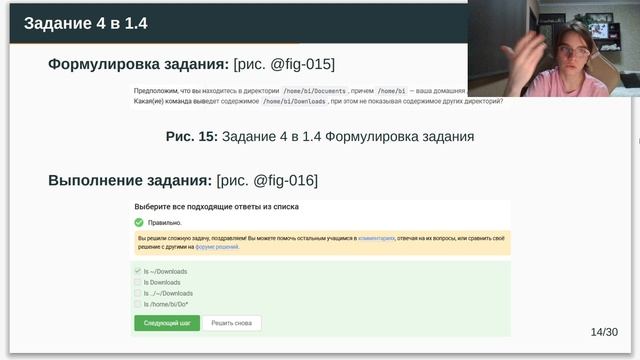Open the 'форуме решений' link
Viewport: 640px width, 360px height.
(x=217, y=247)
